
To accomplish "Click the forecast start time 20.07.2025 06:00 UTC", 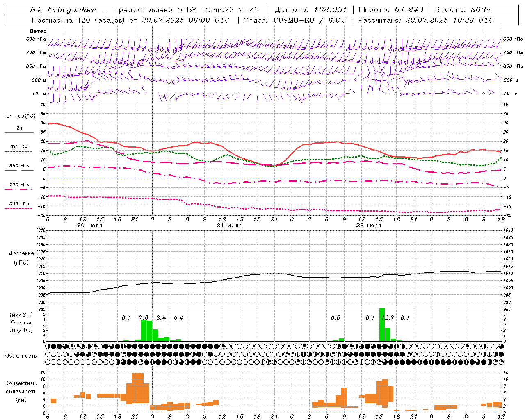I will pyautogui.click(x=185, y=20).
